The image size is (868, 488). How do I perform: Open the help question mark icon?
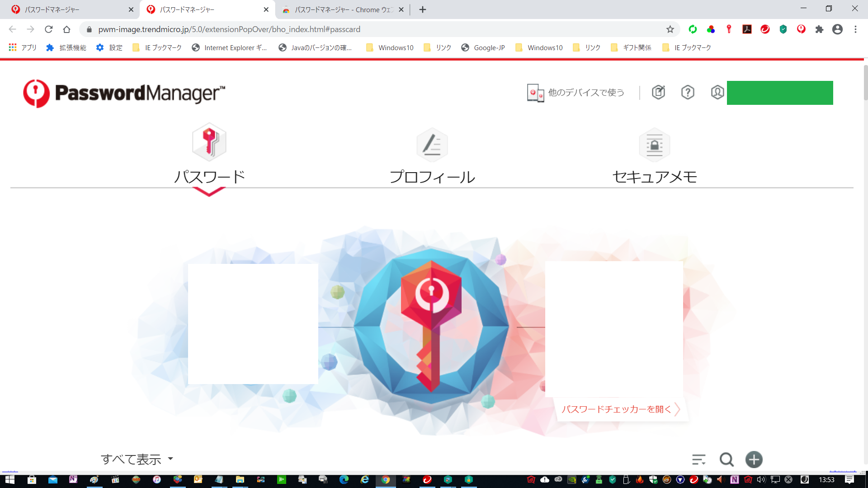[688, 92]
